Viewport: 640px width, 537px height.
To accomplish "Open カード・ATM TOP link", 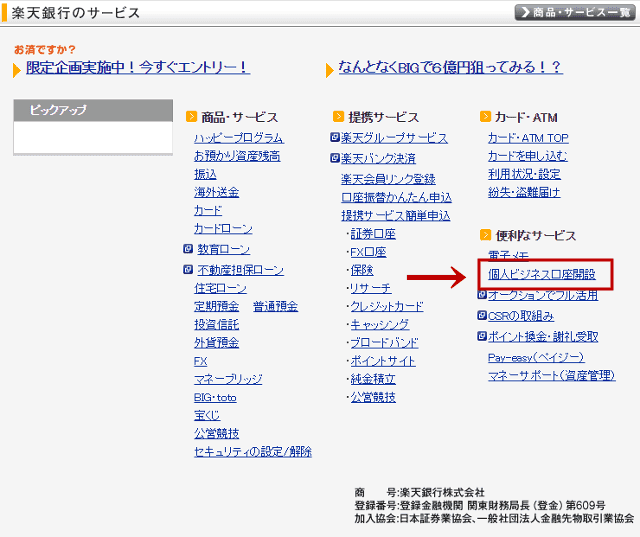I will (528, 138).
